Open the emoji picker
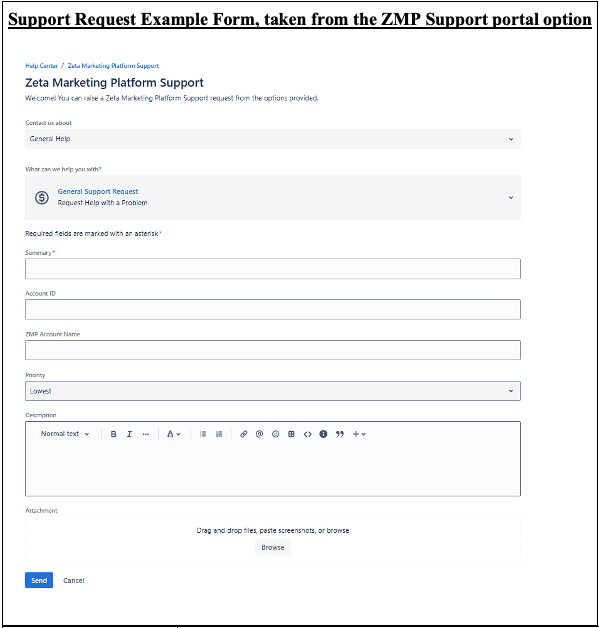 point(275,434)
